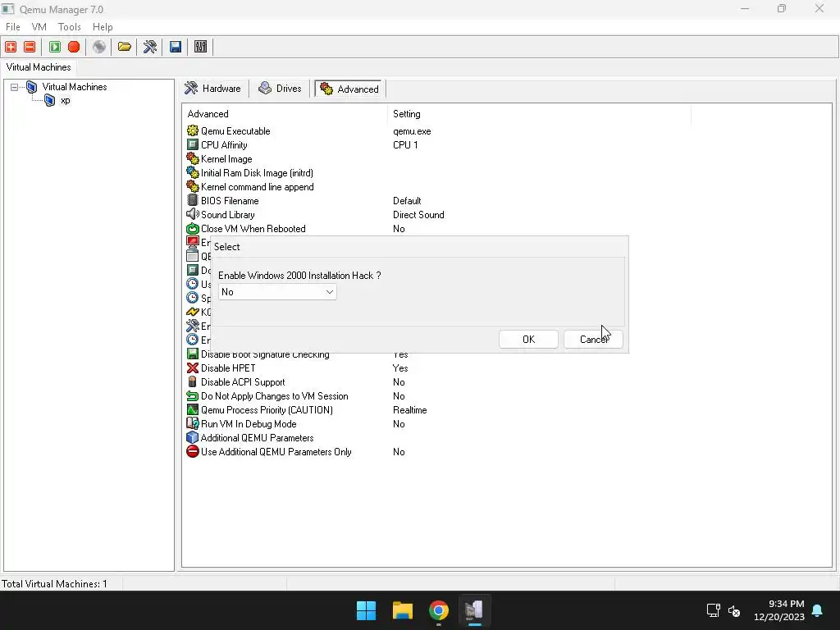Click the Initial Ram Disk Image icon

pos(192,172)
